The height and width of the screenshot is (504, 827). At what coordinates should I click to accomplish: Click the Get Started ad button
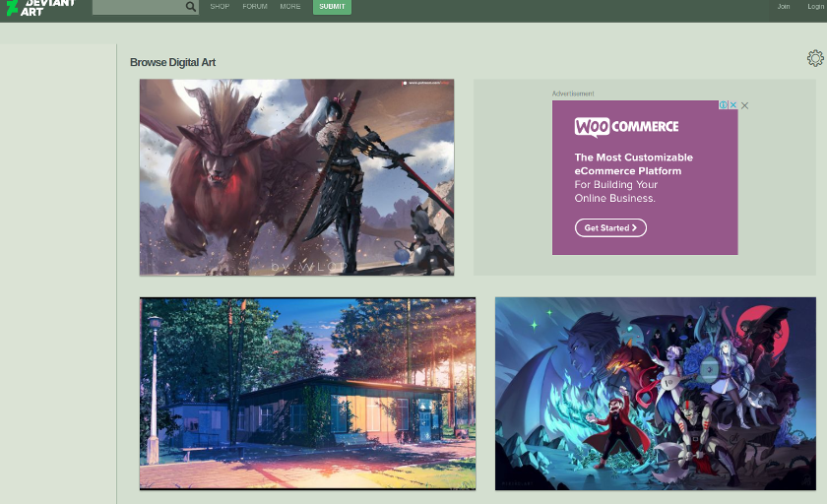[x=610, y=227]
